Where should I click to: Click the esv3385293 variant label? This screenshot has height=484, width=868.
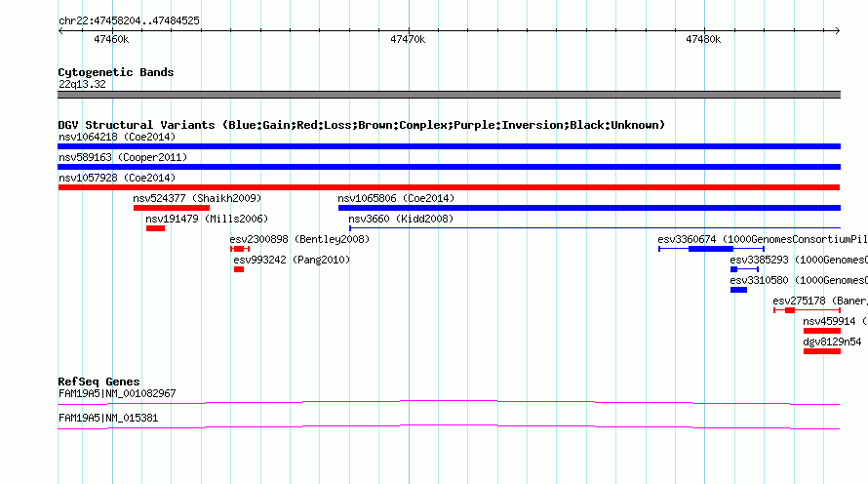[x=799, y=260]
